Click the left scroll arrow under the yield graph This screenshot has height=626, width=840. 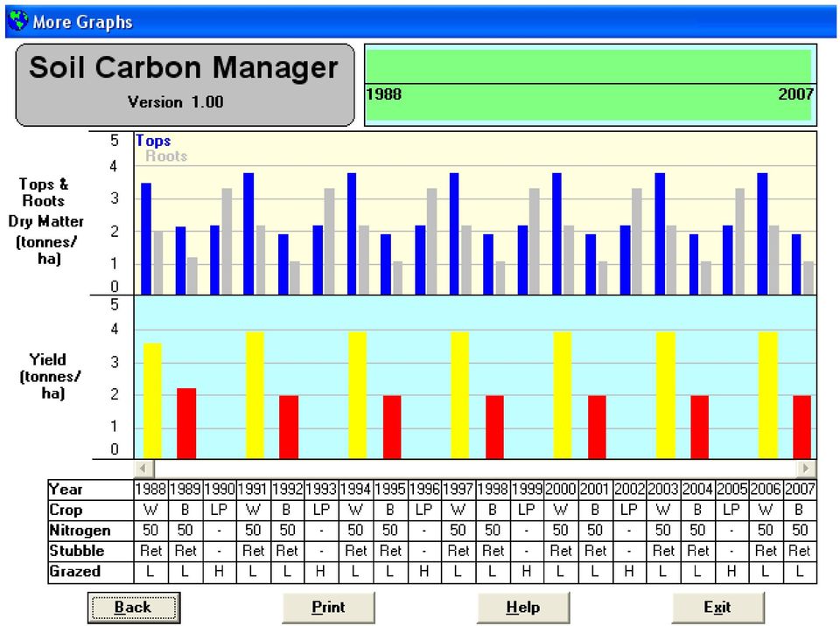(143, 468)
